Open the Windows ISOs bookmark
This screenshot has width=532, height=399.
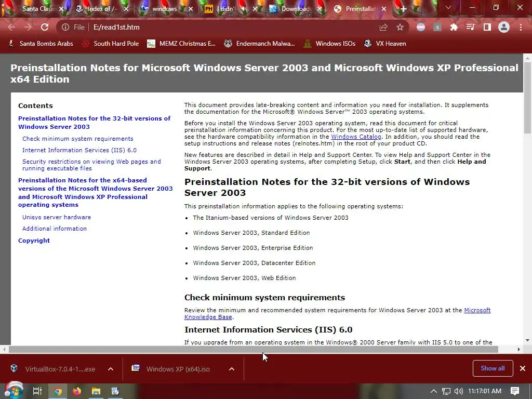(329, 44)
